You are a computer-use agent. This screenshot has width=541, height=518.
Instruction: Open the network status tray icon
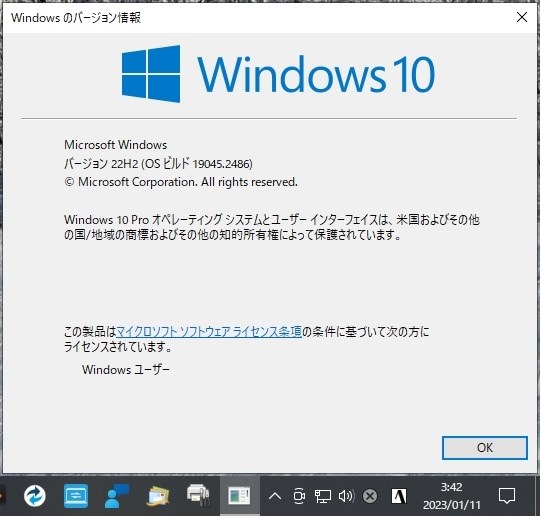(323, 496)
